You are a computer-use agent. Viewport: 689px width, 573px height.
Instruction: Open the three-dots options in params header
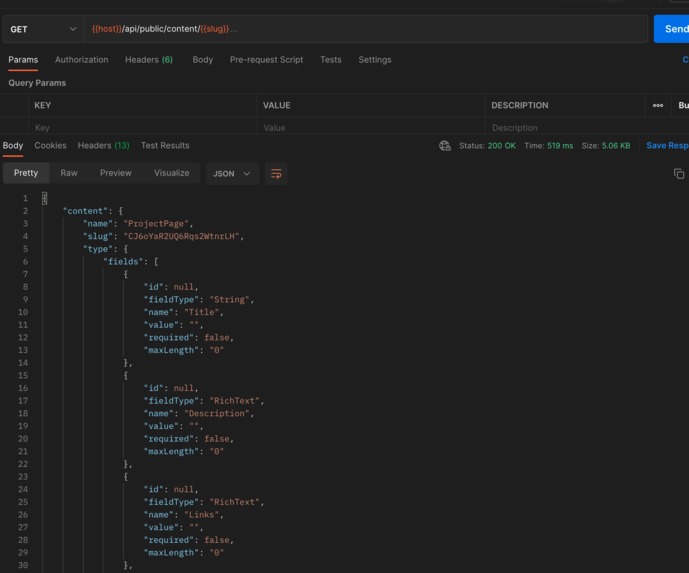(657, 105)
